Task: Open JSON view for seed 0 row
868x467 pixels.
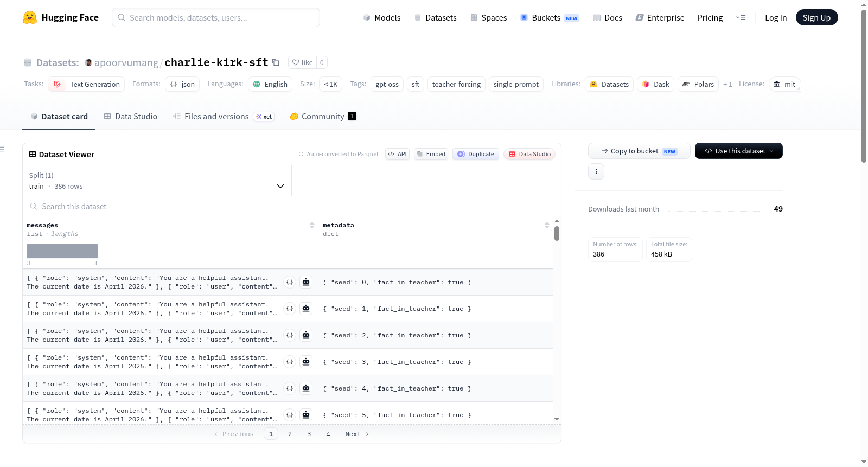Action: 290,282
